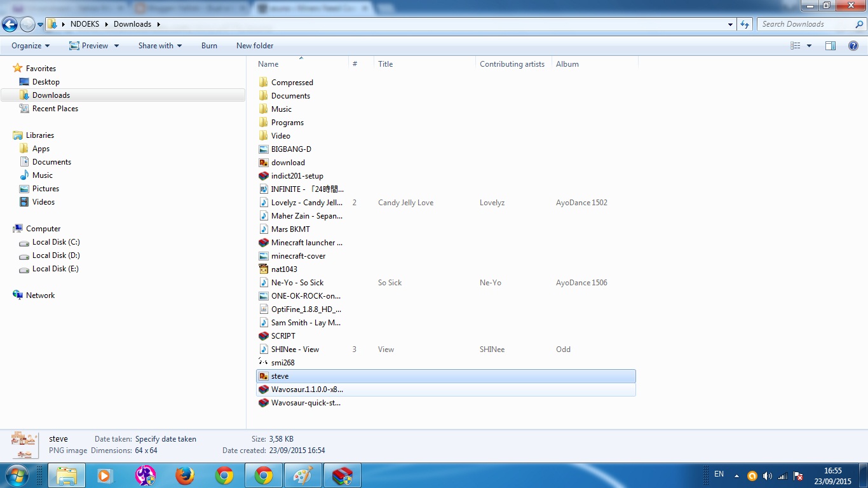Open Windows Media Player from the taskbar
Screen dimensions: 868x488
click(x=105, y=475)
